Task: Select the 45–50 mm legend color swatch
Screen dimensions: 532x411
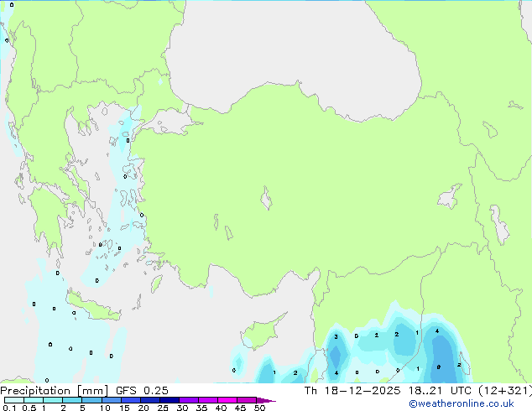Action: pyautogui.click(x=247, y=400)
